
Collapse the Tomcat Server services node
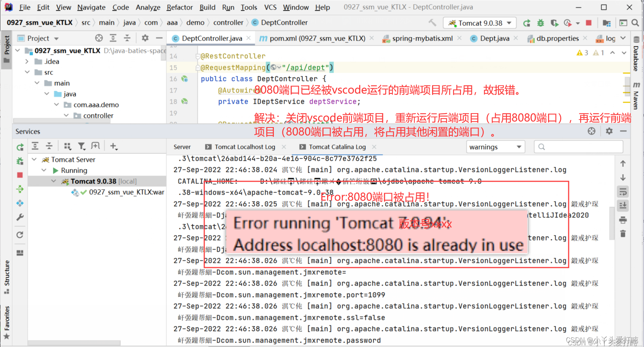pyautogui.click(x=34, y=160)
